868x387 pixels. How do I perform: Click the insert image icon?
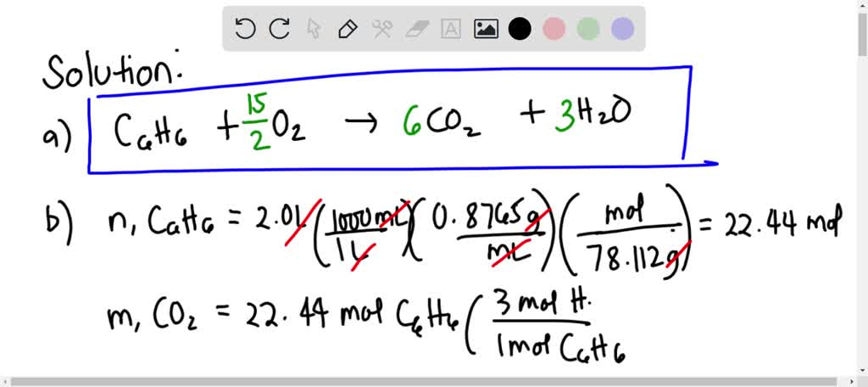pyautogui.click(x=486, y=29)
